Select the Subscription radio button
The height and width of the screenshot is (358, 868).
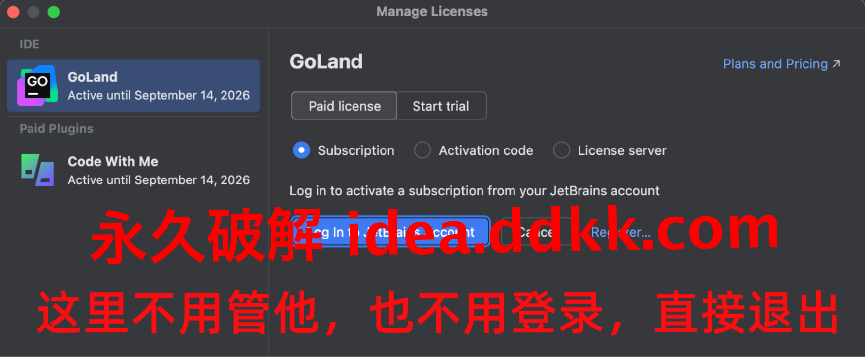point(301,150)
